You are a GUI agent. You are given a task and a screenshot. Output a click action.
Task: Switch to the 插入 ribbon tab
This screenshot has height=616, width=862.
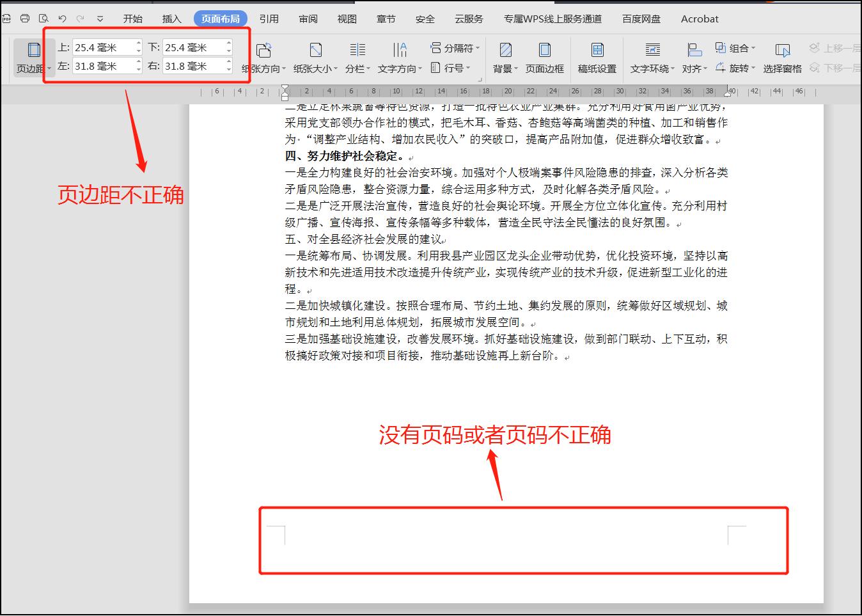(x=171, y=19)
